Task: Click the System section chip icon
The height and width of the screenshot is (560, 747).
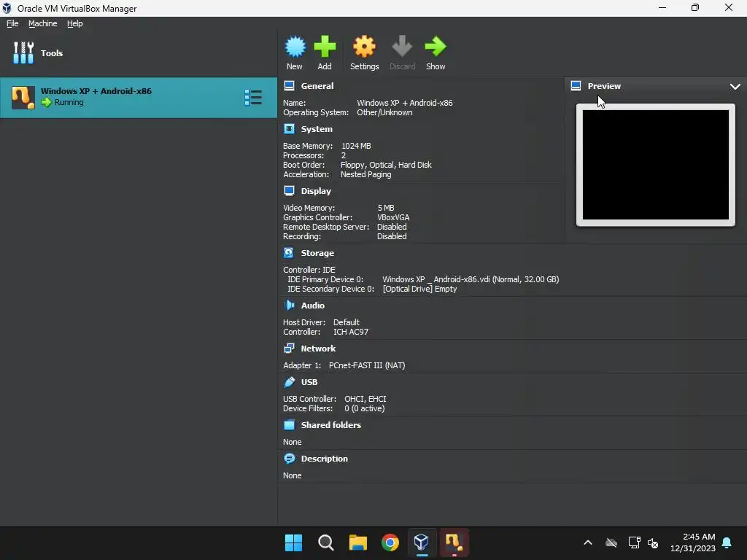Action: [x=289, y=128]
